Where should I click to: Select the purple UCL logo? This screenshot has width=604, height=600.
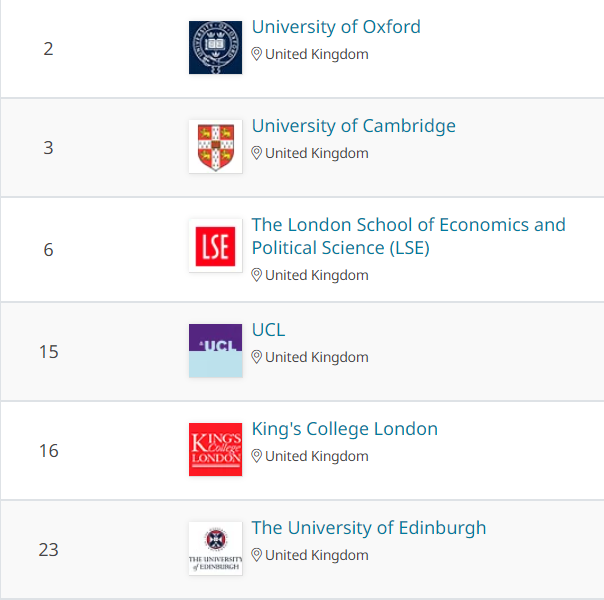[x=215, y=350]
